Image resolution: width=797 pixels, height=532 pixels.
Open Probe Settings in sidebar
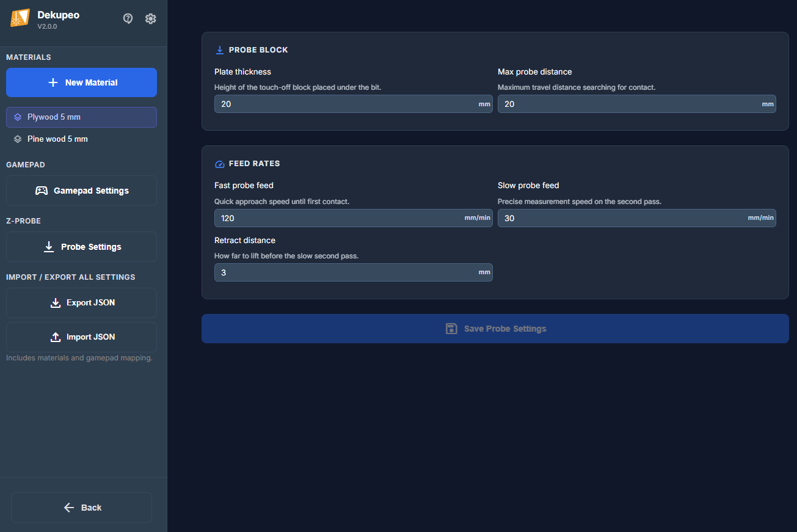(81, 247)
